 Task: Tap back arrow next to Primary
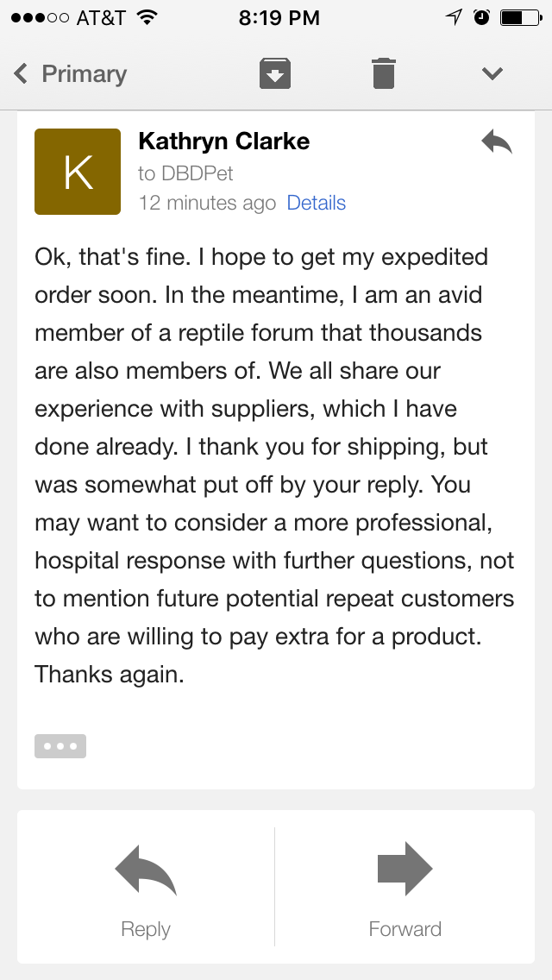[x=21, y=73]
